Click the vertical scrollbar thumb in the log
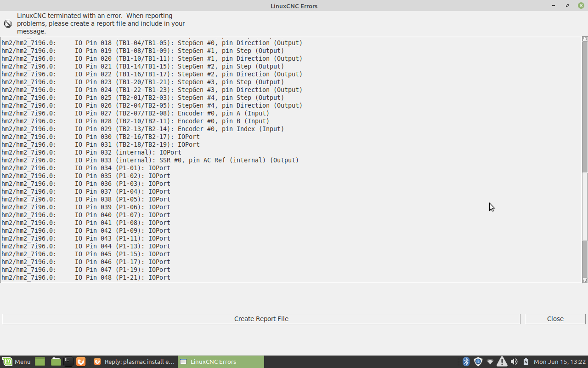The height and width of the screenshot is (368, 588). click(585, 207)
